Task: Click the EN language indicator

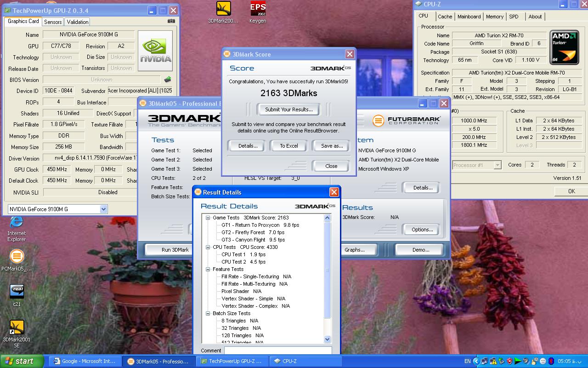Action: point(467,361)
